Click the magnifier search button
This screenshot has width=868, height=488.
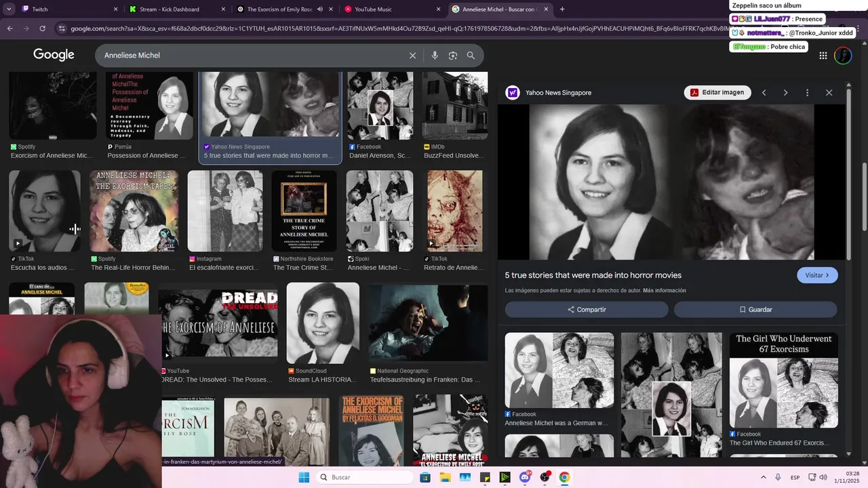click(x=471, y=56)
